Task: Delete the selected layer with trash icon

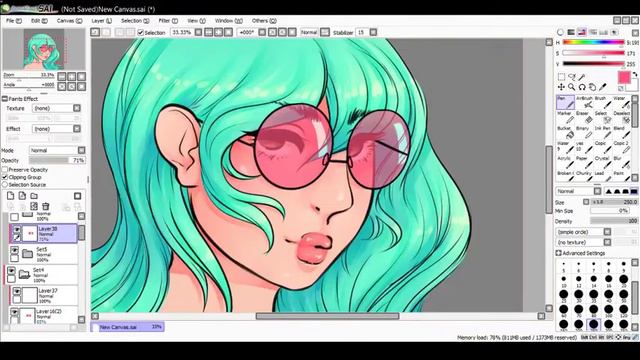Action: (46, 207)
